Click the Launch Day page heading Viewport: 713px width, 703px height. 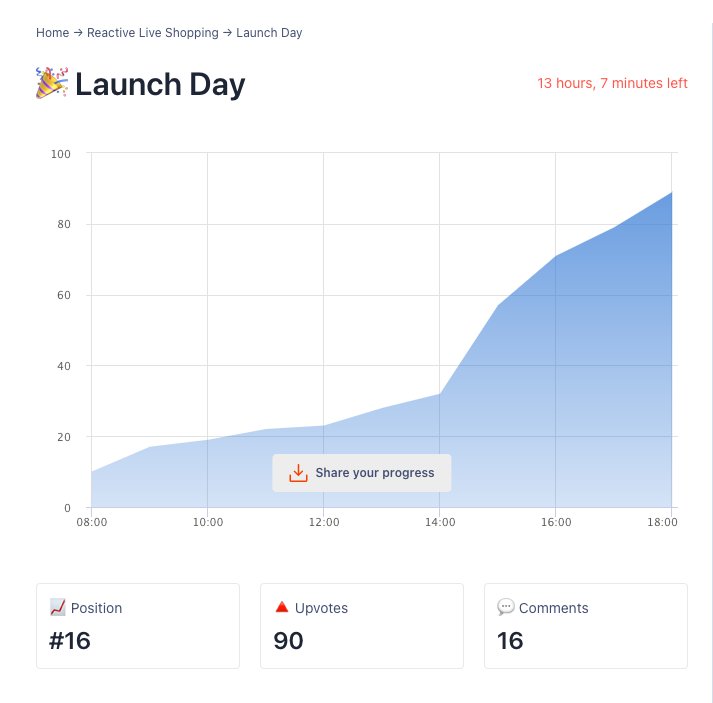160,85
